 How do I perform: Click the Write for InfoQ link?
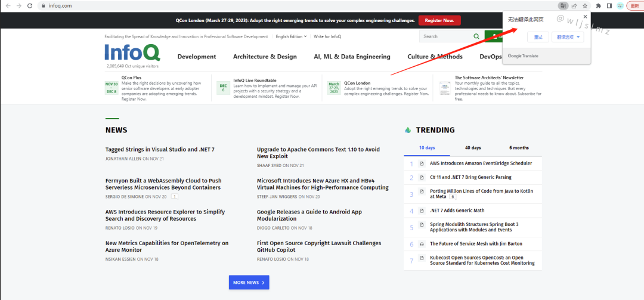[x=327, y=36]
